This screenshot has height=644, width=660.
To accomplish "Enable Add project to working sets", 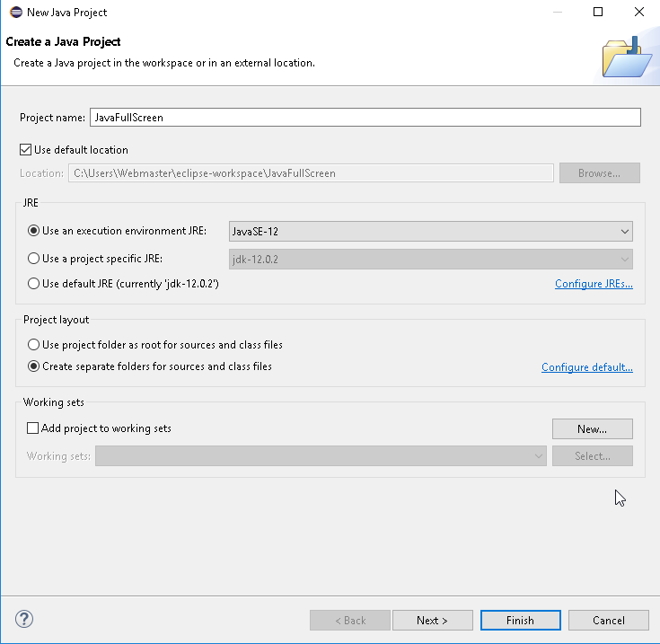I will [x=33, y=428].
